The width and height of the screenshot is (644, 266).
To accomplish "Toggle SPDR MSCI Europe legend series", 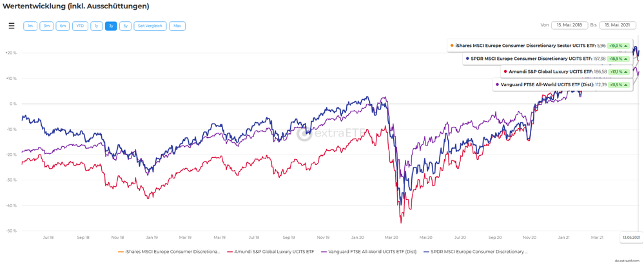I will click(476, 252).
